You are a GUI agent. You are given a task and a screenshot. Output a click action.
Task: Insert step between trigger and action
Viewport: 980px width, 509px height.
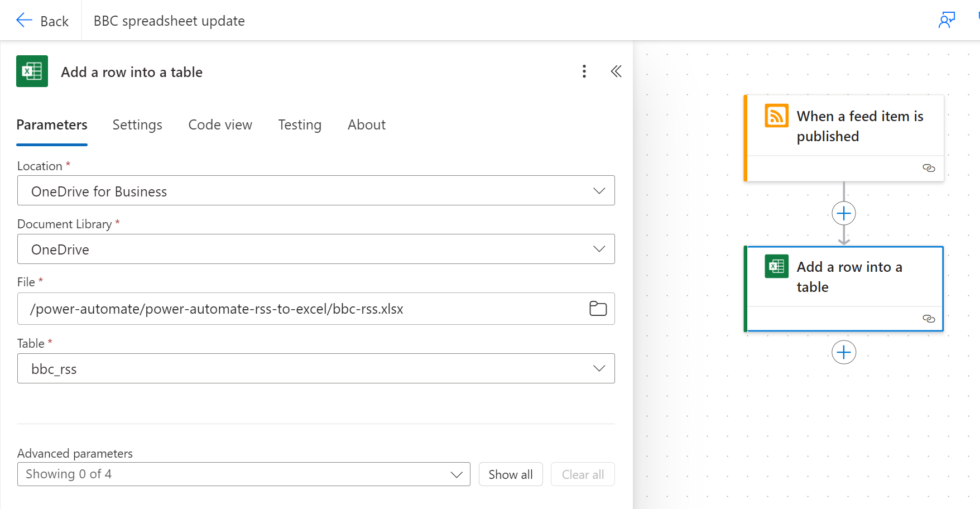pyautogui.click(x=844, y=213)
